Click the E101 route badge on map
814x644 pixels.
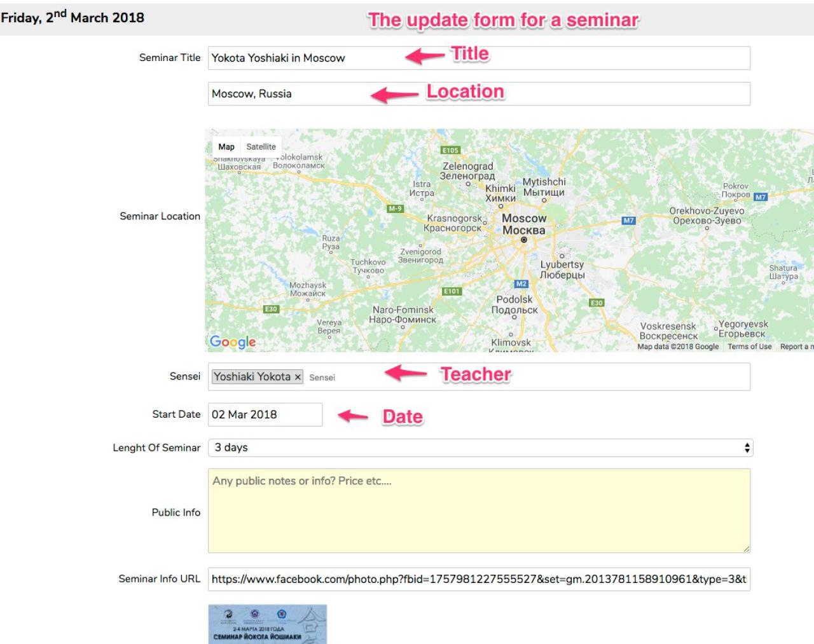click(452, 291)
